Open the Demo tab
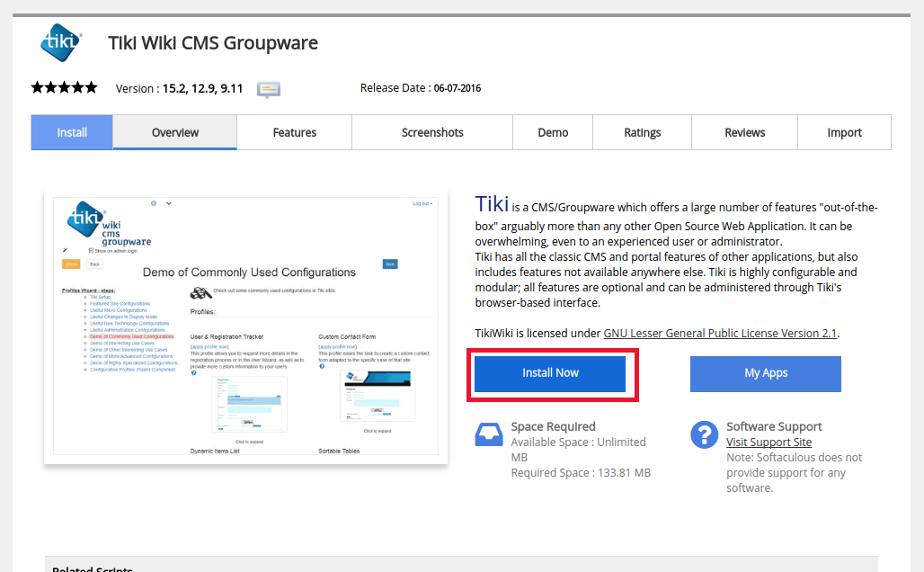 (x=553, y=132)
